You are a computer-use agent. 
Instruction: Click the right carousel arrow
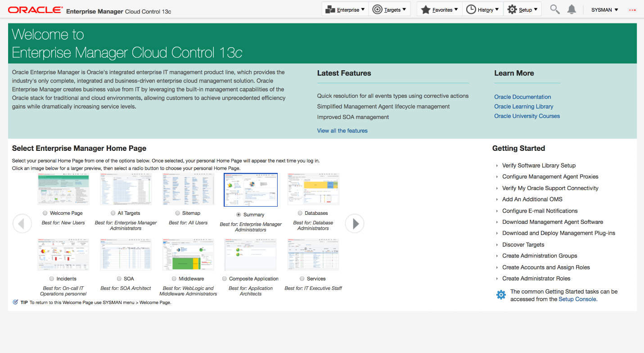(x=355, y=223)
